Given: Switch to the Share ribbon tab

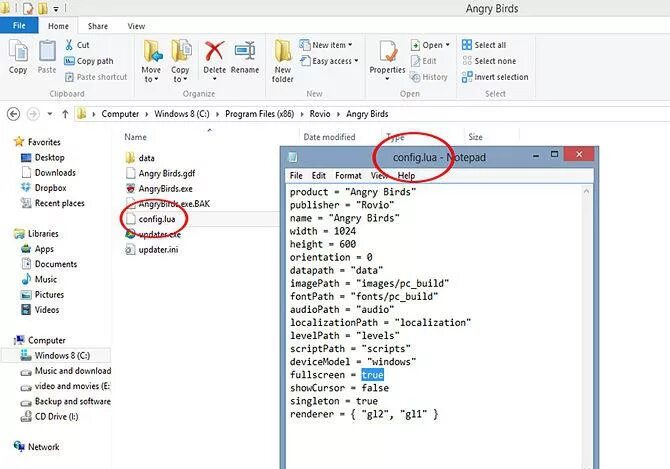Looking at the screenshot, I should point(98,26).
